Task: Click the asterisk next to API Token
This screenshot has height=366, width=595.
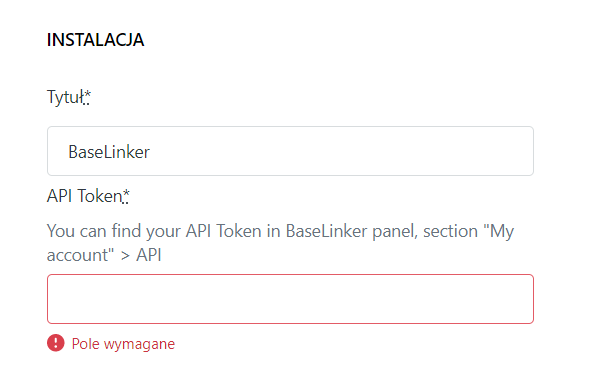Action: tap(126, 196)
